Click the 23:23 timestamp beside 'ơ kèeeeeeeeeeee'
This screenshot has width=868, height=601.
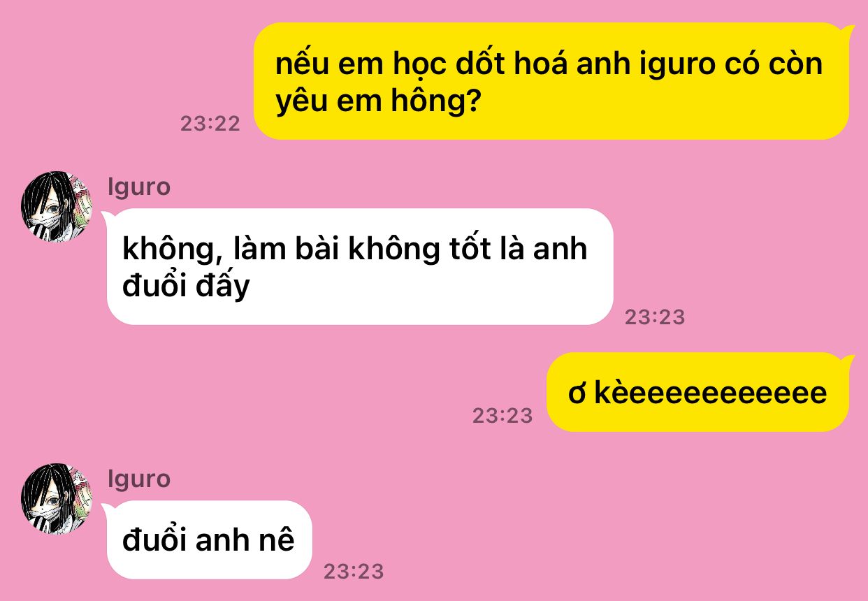point(502,416)
